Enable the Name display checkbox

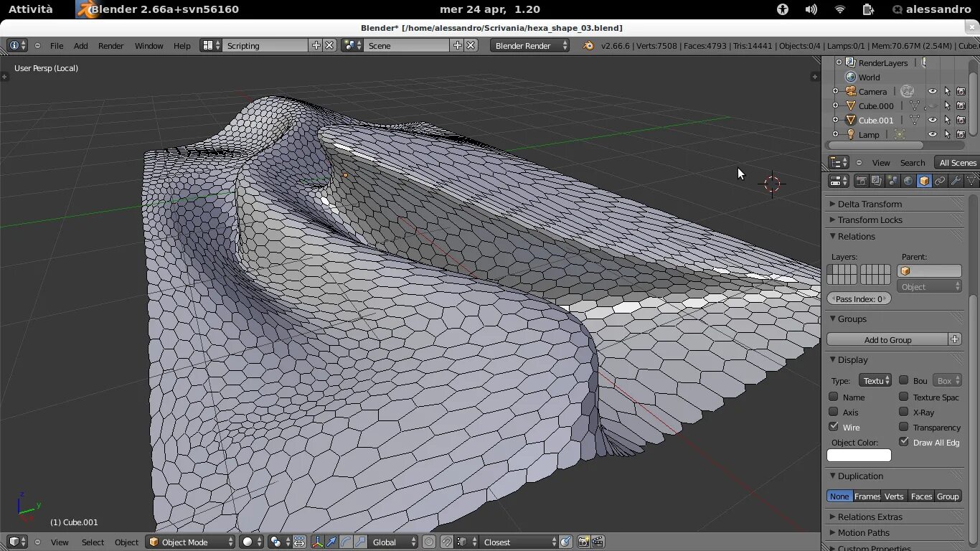(x=834, y=397)
